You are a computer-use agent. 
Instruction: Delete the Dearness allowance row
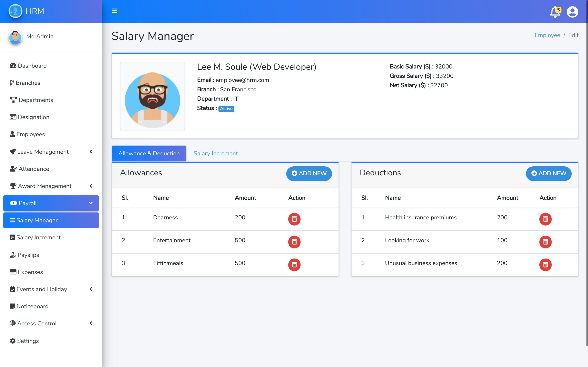(294, 219)
